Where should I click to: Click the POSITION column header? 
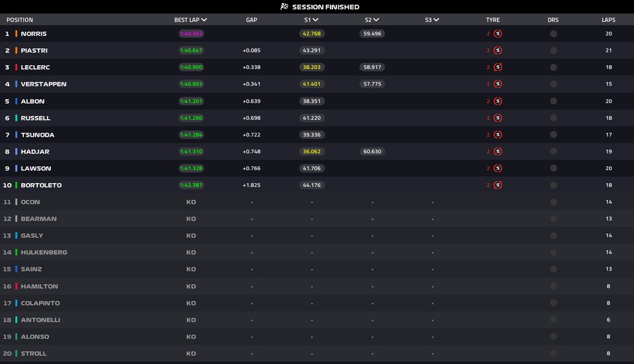(x=20, y=20)
